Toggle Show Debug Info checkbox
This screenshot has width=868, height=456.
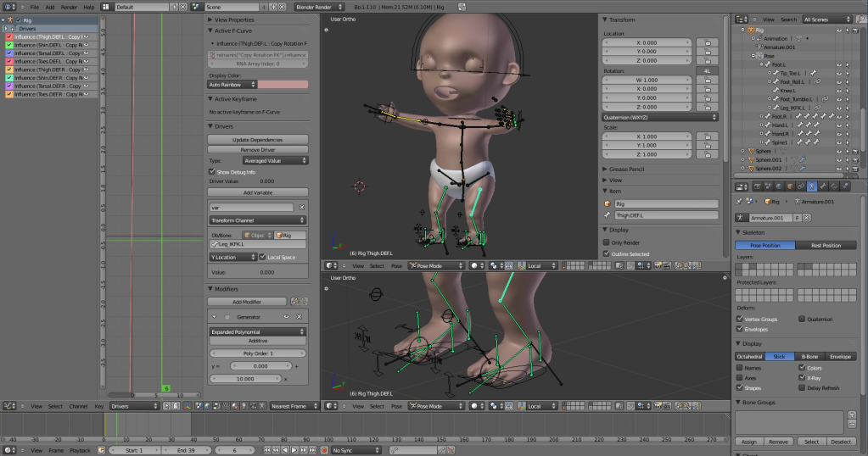click(212, 172)
